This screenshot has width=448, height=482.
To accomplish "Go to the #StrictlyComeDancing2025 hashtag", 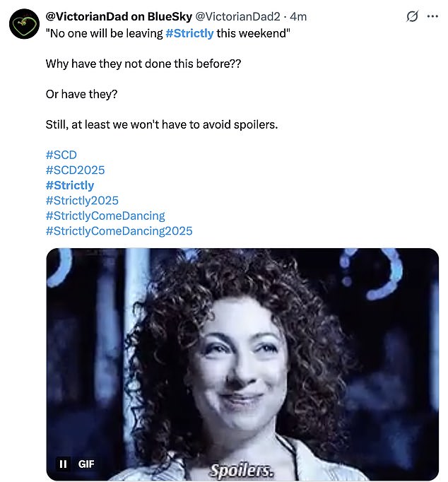I will (x=119, y=230).
